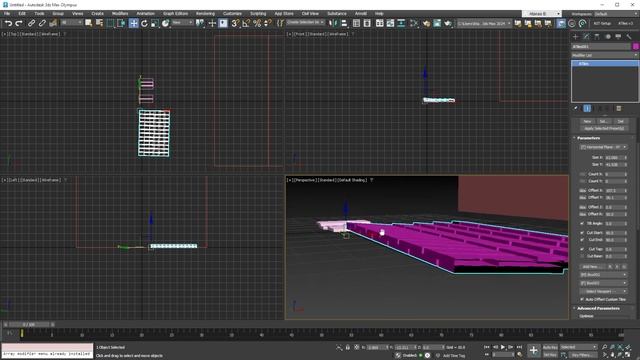
Task: Click the Select and Place icon
Action: [165, 23]
